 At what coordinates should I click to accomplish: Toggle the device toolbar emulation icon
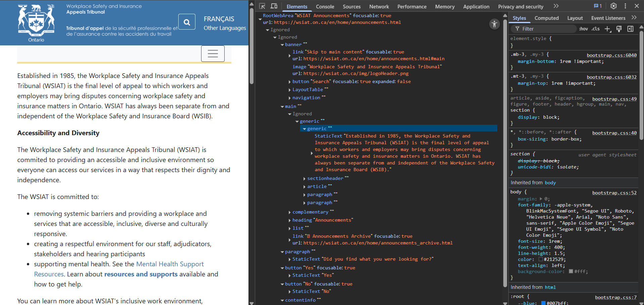click(x=274, y=6)
